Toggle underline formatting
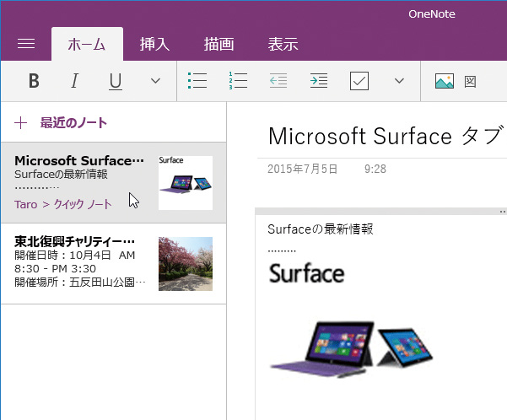This screenshot has height=420, width=507. 116,81
